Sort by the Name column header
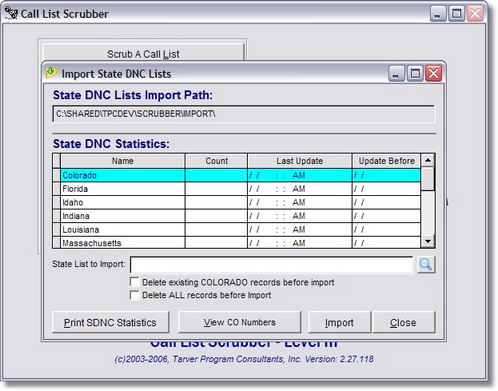 click(x=123, y=161)
